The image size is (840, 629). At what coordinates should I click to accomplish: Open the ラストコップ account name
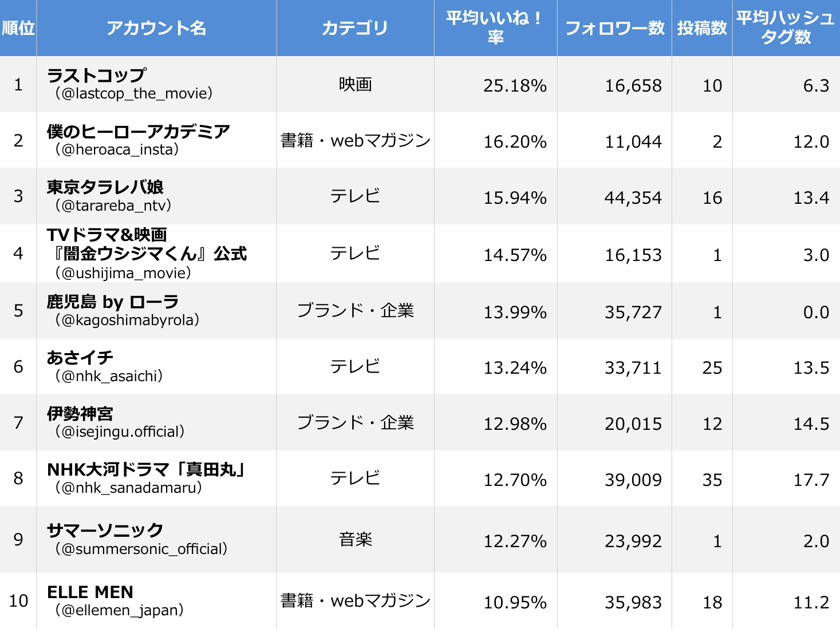point(96,75)
